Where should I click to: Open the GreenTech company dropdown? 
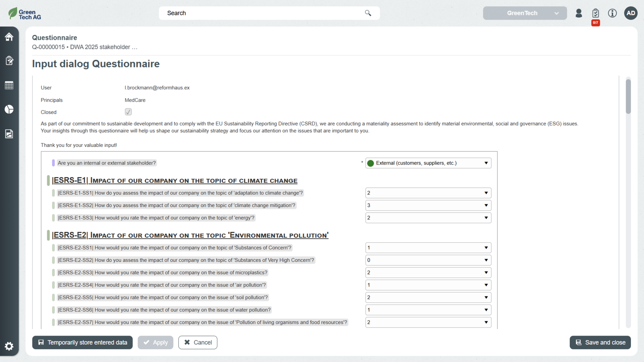point(524,13)
